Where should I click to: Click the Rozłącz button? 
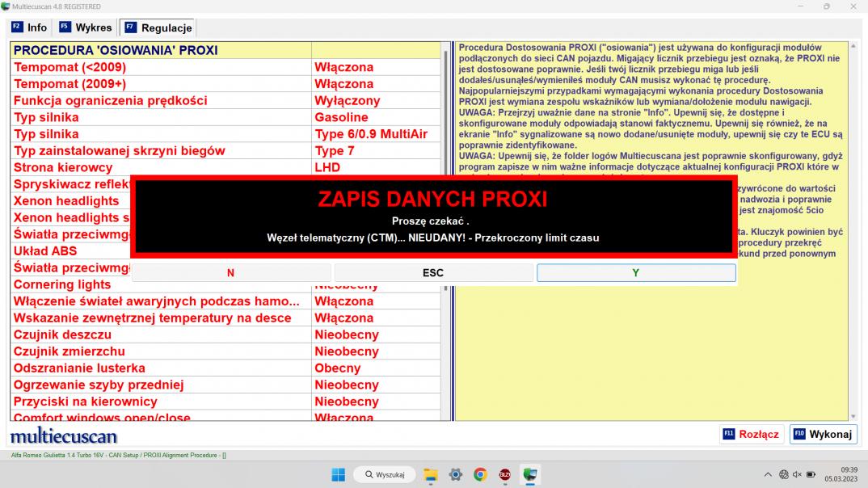pos(751,435)
